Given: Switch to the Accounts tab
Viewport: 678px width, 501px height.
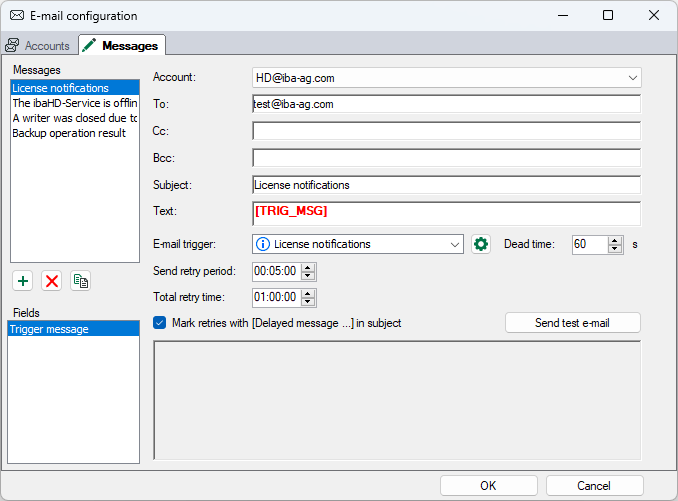Looking at the screenshot, I should coord(38,46).
